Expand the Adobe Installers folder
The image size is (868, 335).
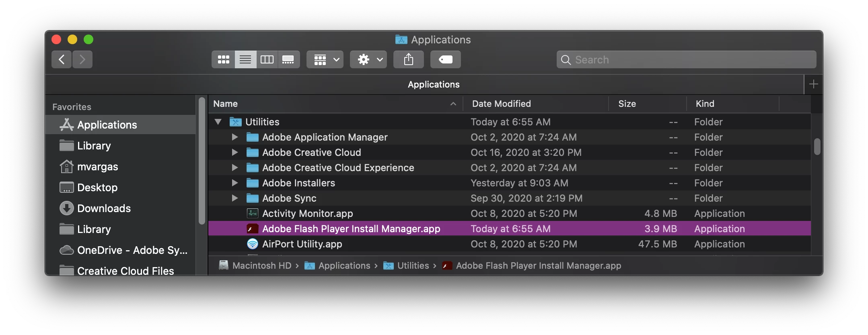tap(235, 183)
